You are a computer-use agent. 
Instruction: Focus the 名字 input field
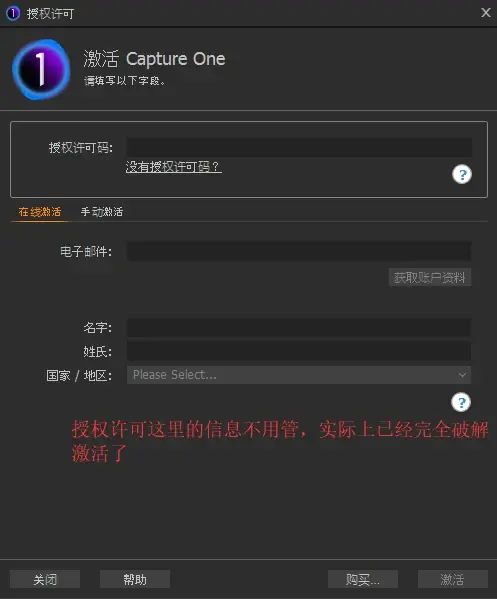pyautogui.click(x=299, y=327)
